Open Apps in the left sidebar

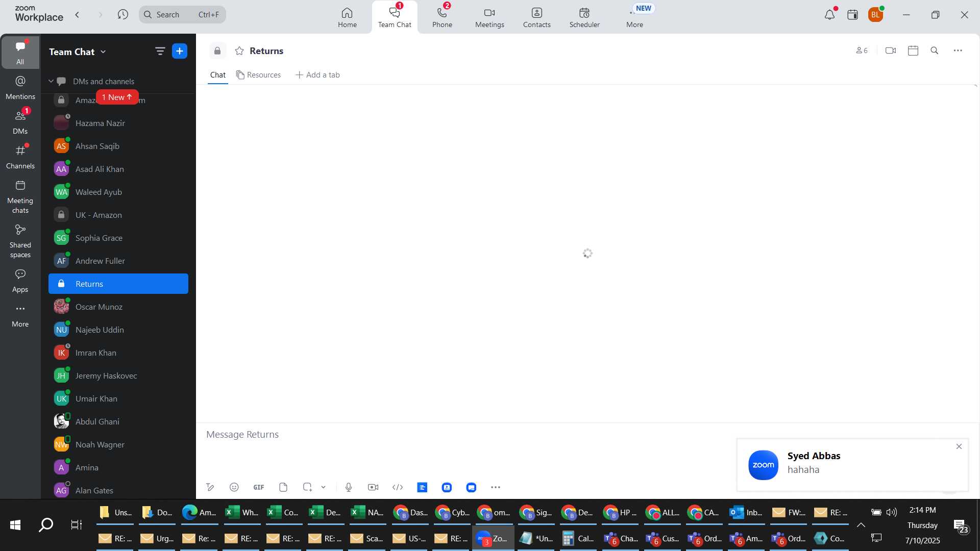20,280
